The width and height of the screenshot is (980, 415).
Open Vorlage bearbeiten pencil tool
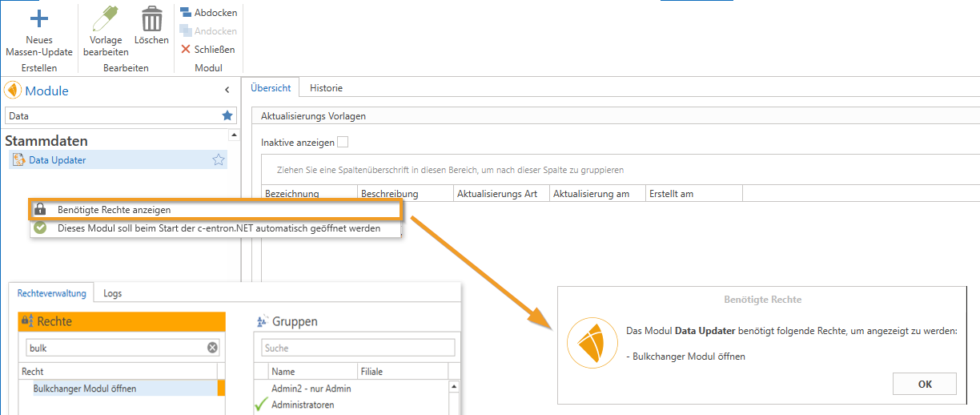tap(106, 19)
